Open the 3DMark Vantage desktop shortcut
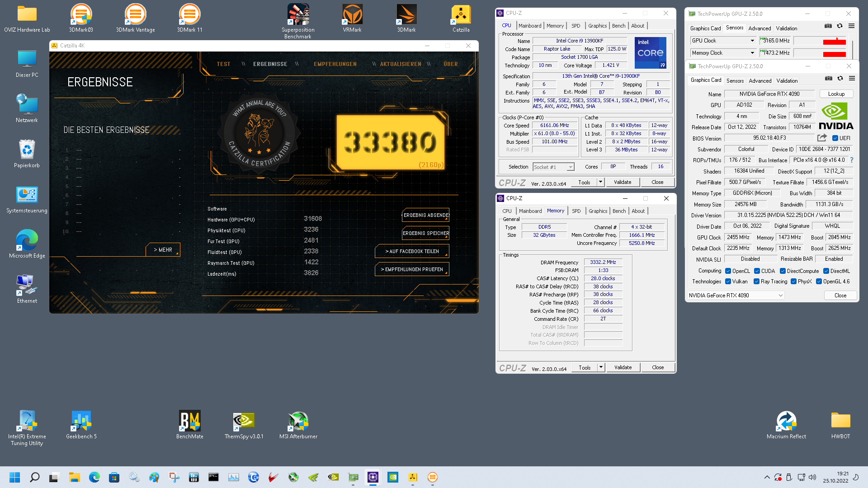 135,18
